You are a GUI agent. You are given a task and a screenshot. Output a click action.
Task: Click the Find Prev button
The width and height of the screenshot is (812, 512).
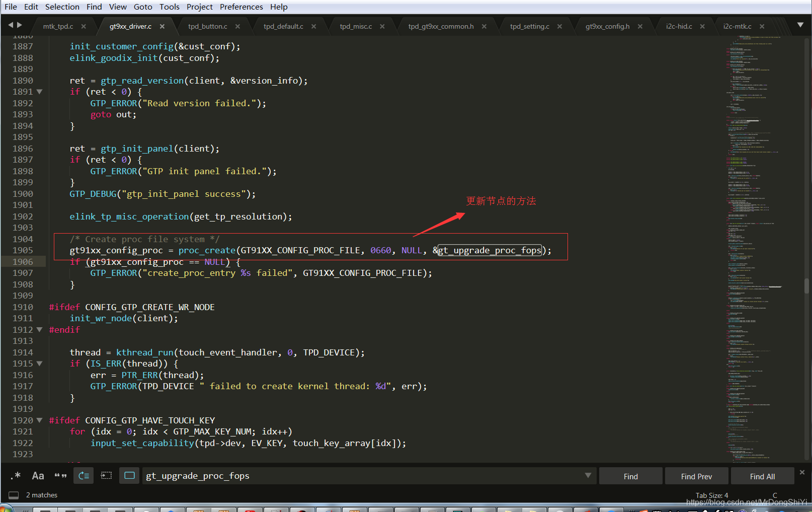pos(696,476)
